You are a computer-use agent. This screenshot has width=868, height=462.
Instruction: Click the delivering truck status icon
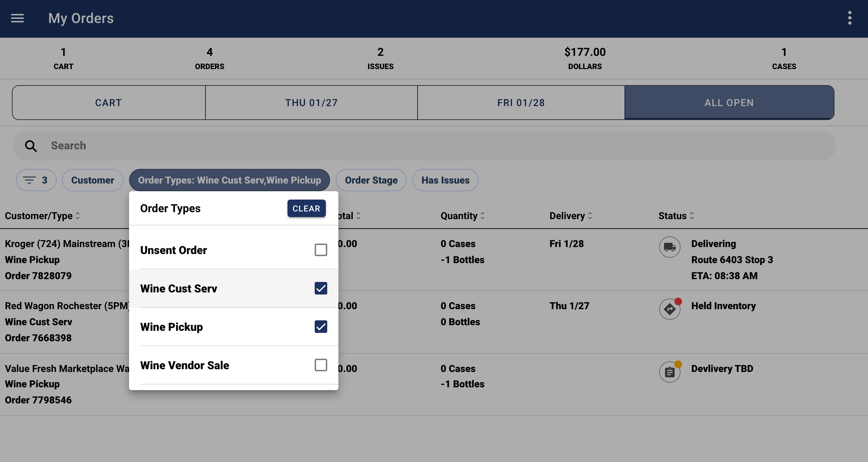[669, 247]
